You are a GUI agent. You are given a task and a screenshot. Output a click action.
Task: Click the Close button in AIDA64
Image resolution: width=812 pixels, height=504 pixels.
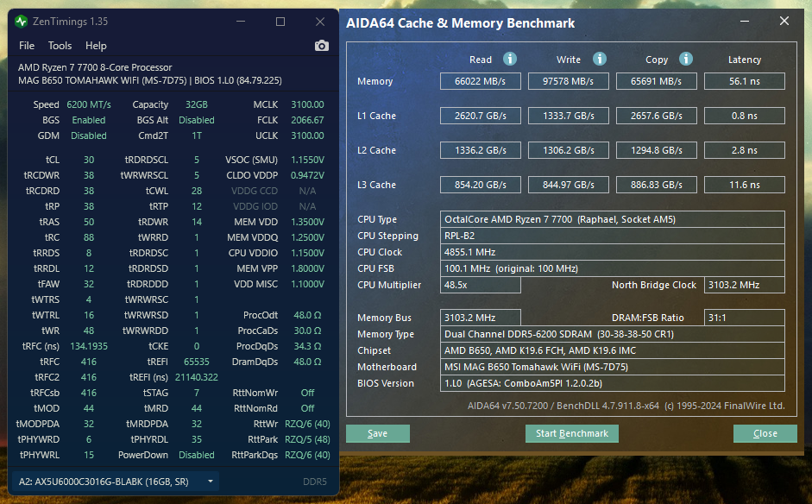[765, 433]
